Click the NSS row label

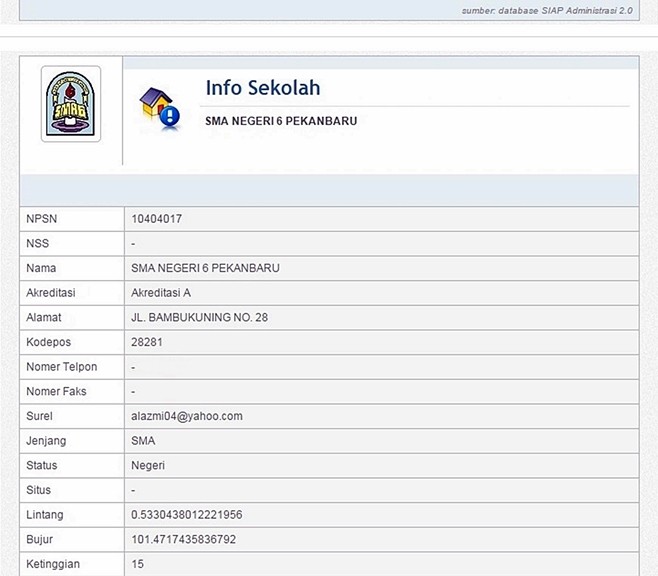[x=37, y=244]
